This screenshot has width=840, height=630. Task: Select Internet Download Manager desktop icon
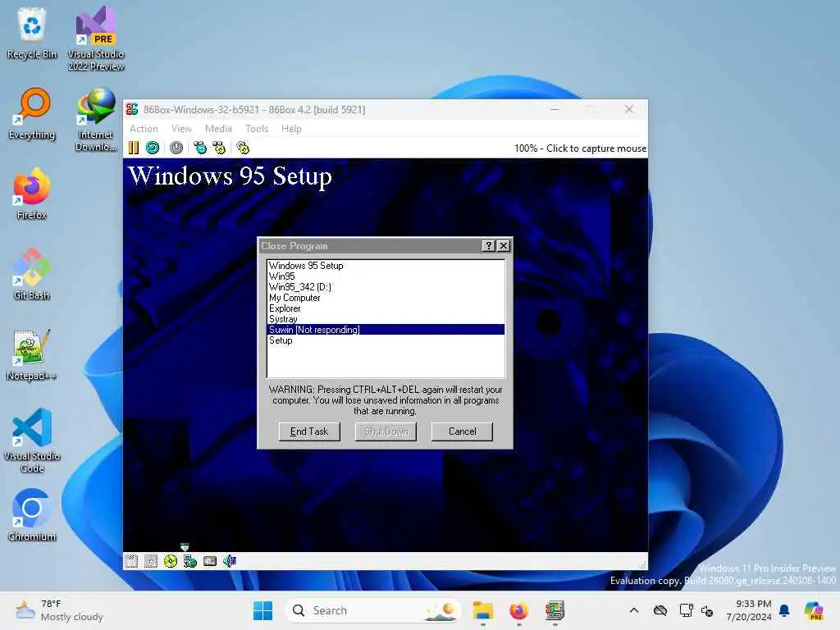[96, 120]
